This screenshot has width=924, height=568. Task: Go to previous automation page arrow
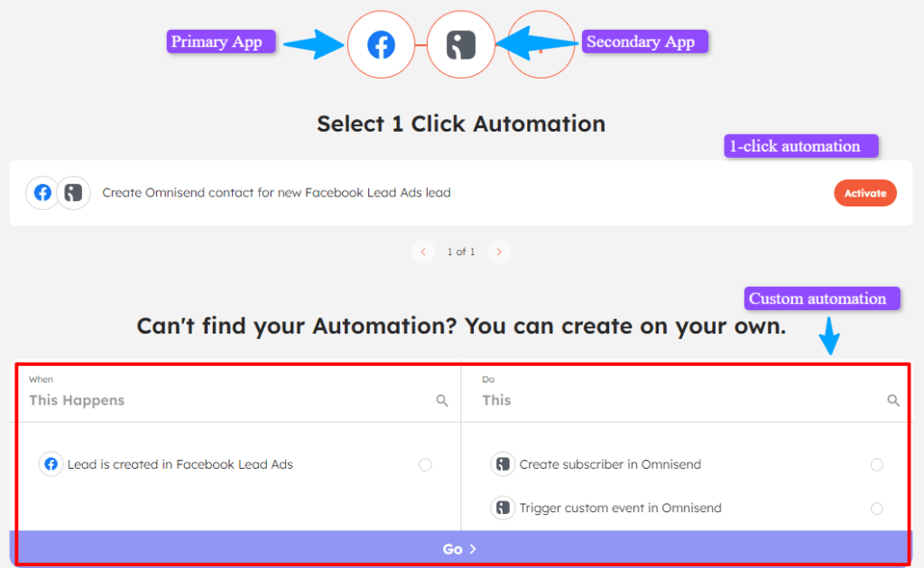pos(423,252)
